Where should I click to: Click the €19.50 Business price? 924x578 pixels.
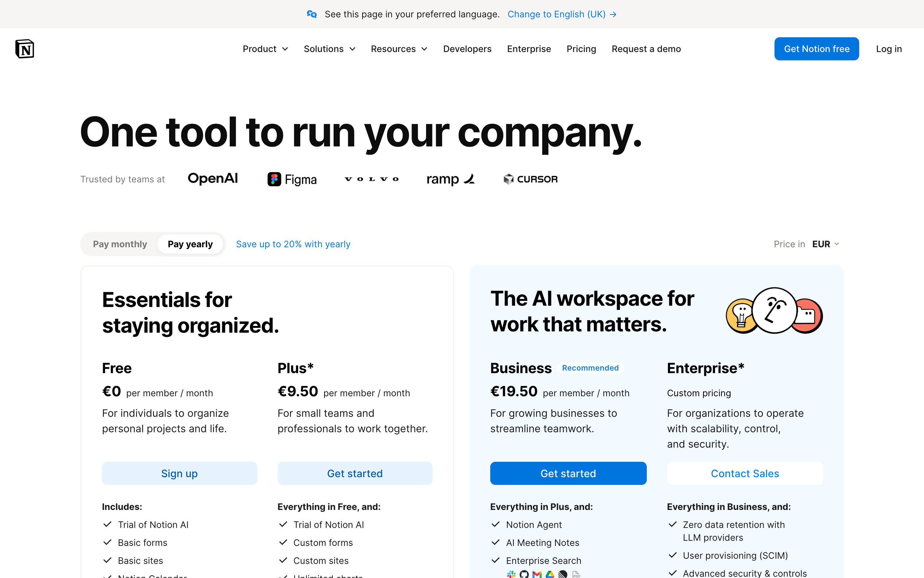pos(514,391)
